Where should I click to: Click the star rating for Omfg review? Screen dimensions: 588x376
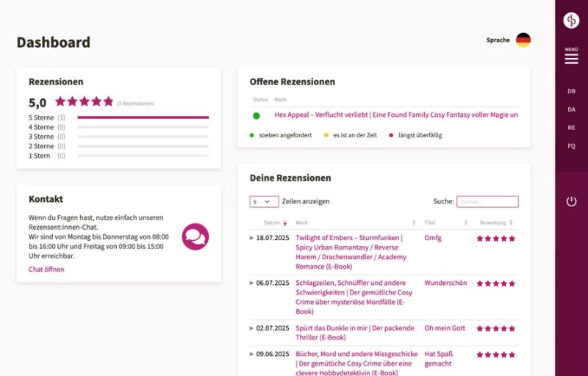tap(495, 239)
